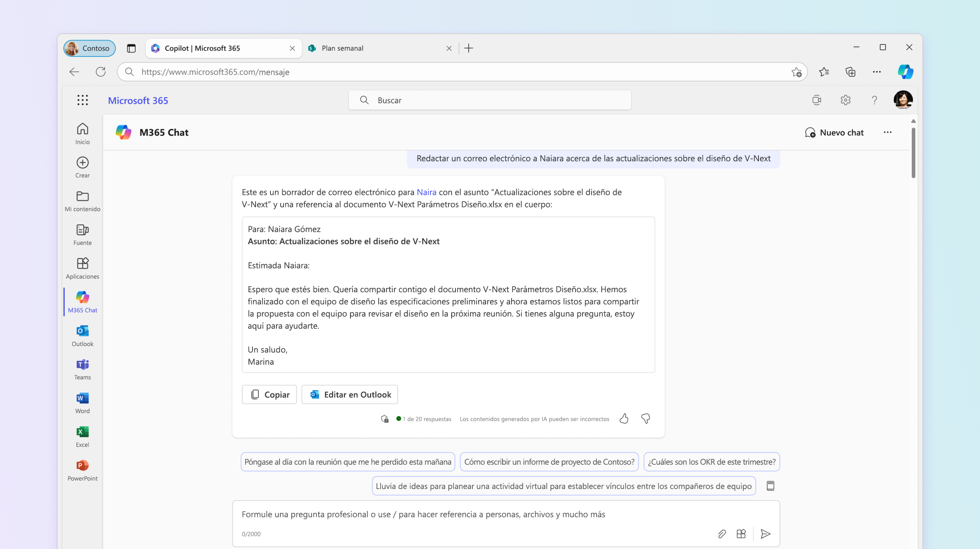Open the Contoso profile switcher
The width and height of the screenshot is (980, 549).
pyautogui.click(x=89, y=48)
